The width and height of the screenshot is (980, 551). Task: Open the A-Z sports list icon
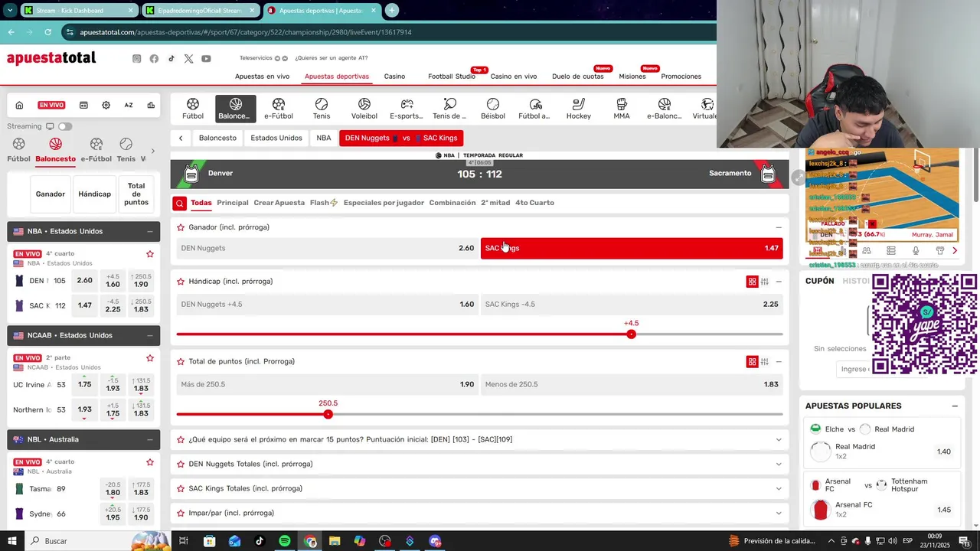pyautogui.click(x=129, y=106)
